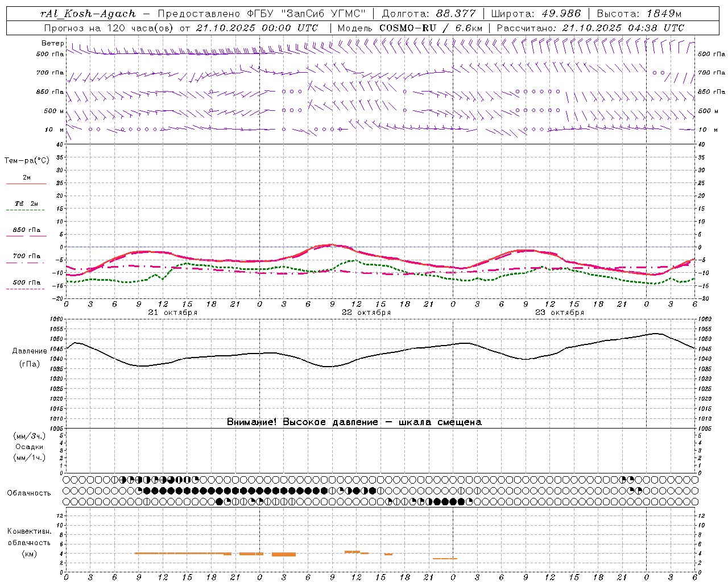Click the (гПа) unit label under Давление
This screenshot has height=582, width=728.
click(30, 364)
